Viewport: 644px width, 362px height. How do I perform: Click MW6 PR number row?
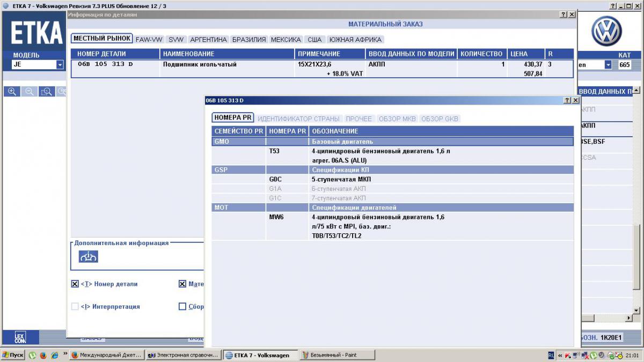coord(393,226)
